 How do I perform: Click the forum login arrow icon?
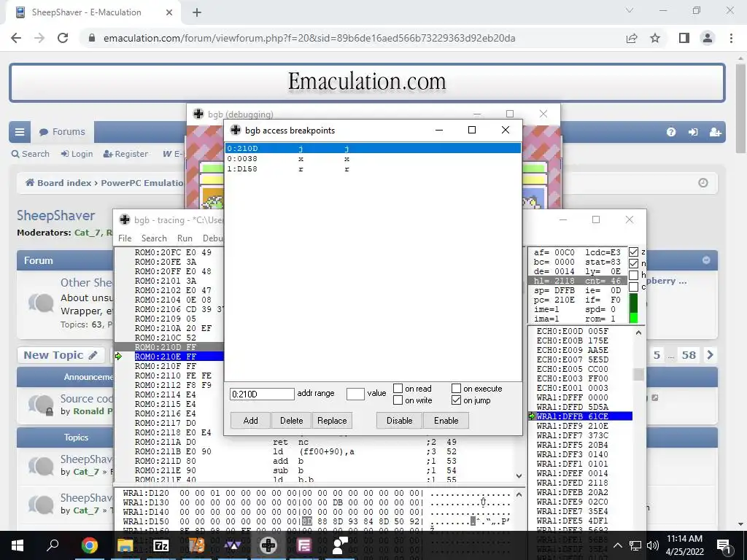click(x=693, y=132)
